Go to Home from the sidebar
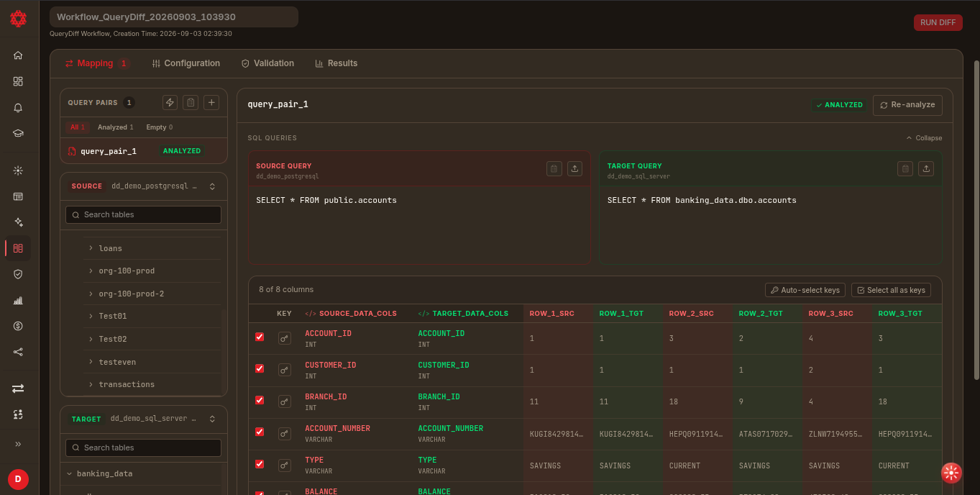This screenshot has height=495, width=980. 18,55
